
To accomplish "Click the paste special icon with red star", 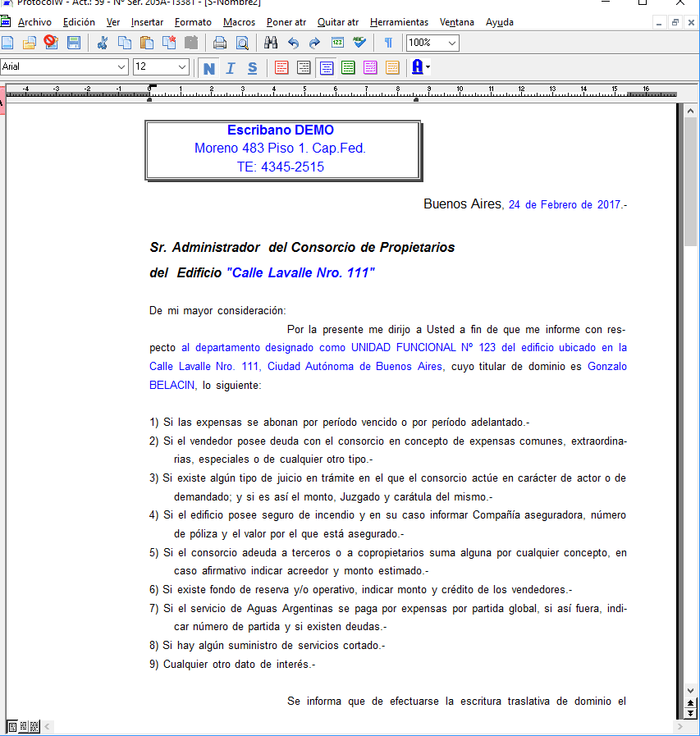I will click(x=169, y=43).
